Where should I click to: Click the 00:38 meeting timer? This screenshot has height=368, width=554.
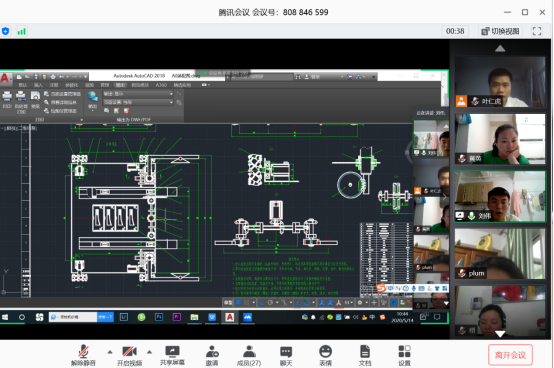tap(455, 31)
